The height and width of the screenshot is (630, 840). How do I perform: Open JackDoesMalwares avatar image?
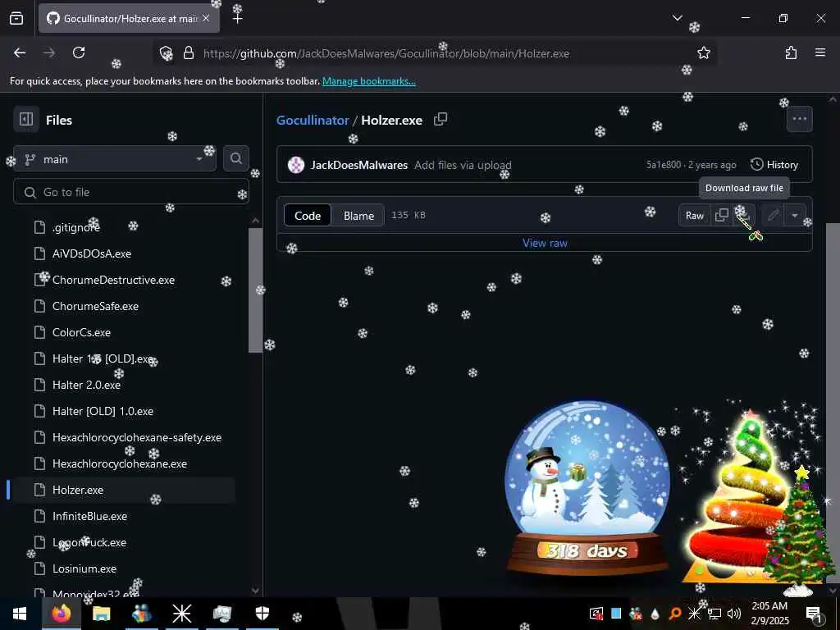(295, 165)
